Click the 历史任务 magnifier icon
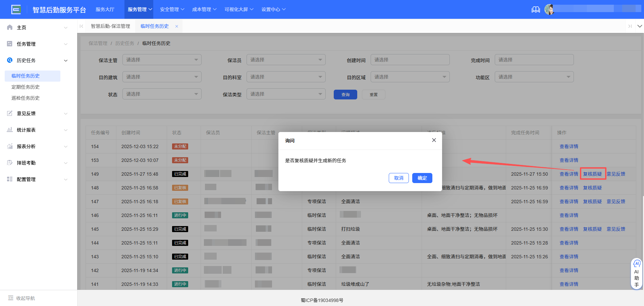Viewport: 644px width, 306px height. [9, 60]
